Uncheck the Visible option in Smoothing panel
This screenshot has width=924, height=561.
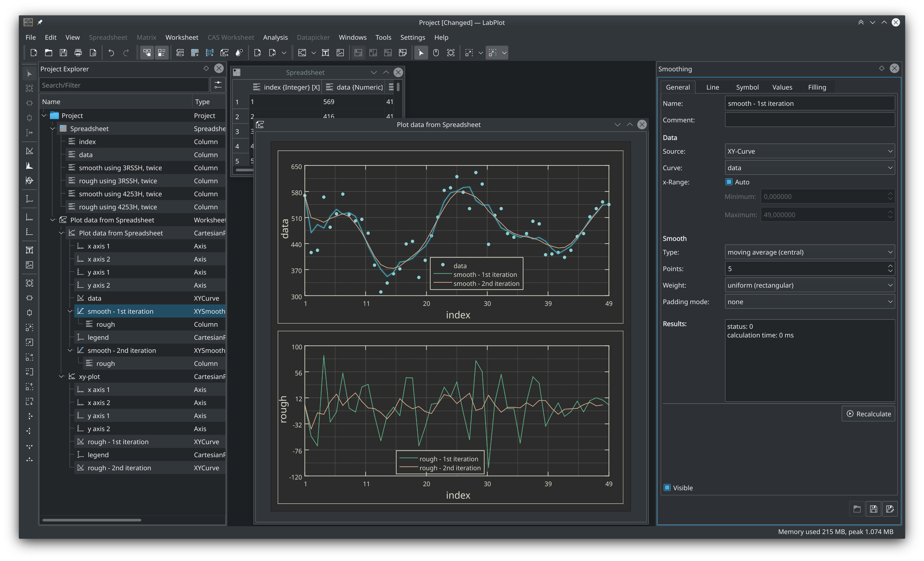coord(667,488)
